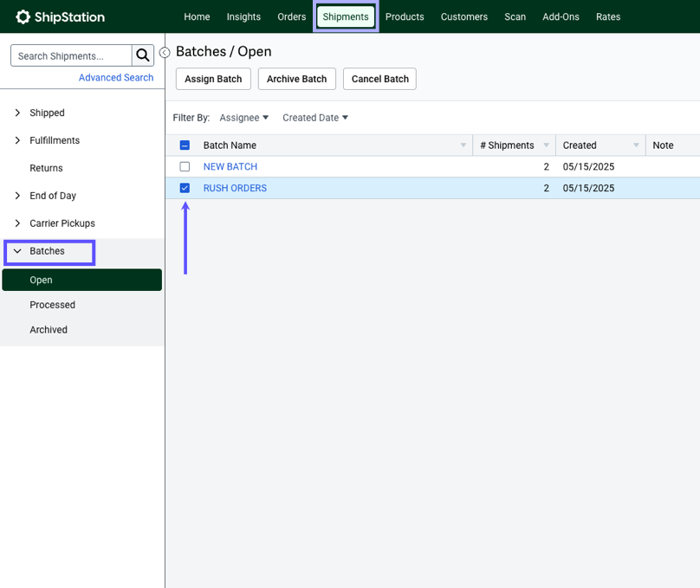The height and width of the screenshot is (588, 700).
Task: Open the Insights tab
Action: click(x=243, y=16)
